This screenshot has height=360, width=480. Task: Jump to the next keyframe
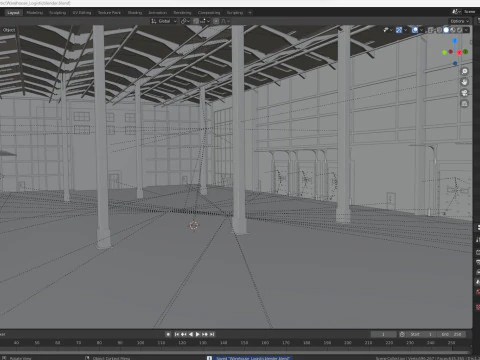(x=205, y=334)
